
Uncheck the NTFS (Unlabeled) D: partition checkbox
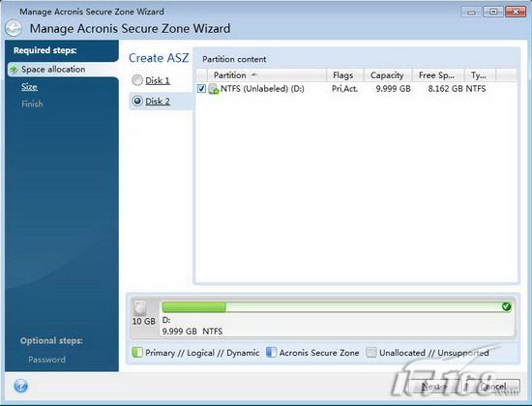pyautogui.click(x=201, y=89)
